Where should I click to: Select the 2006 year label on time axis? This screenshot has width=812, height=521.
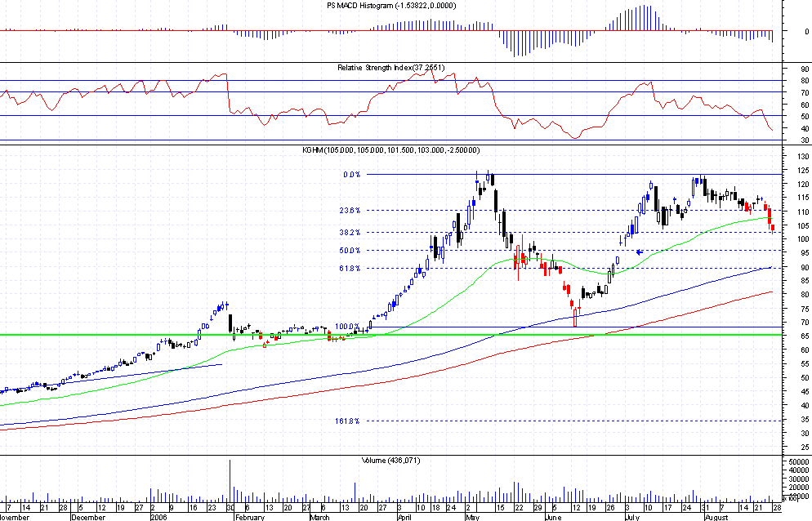coord(158,517)
